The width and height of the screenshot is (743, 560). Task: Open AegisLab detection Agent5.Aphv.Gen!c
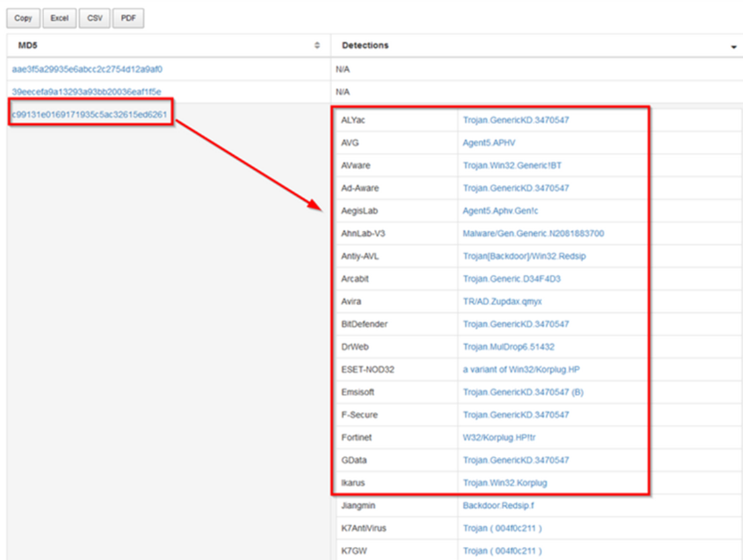pos(501,211)
